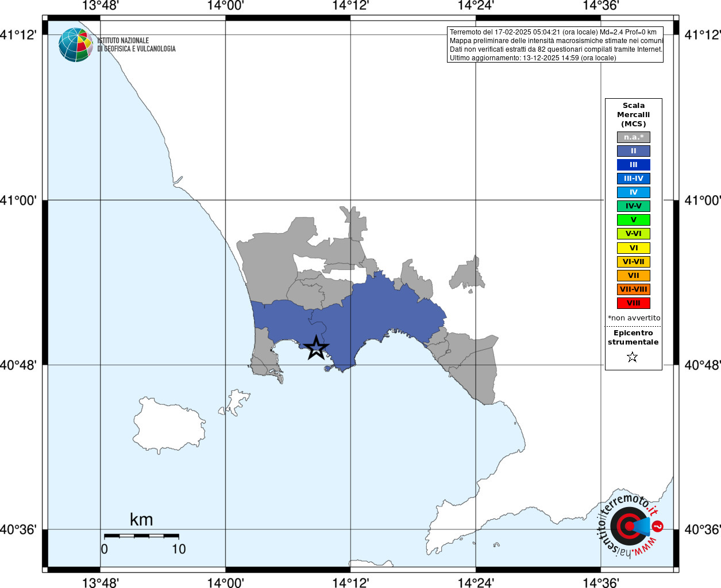Select the VI-VII legend swatch
The width and height of the screenshot is (721, 588).
point(633,262)
